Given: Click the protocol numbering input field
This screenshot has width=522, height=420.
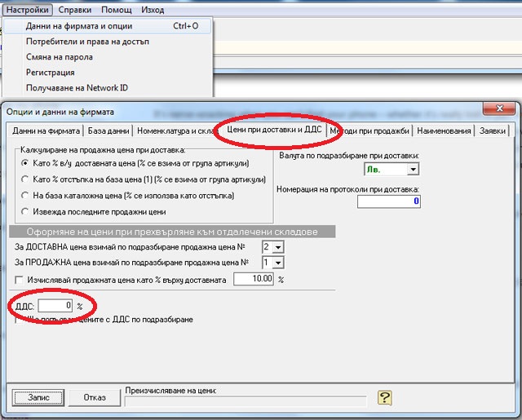Looking at the screenshot, I should tap(388, 201).
